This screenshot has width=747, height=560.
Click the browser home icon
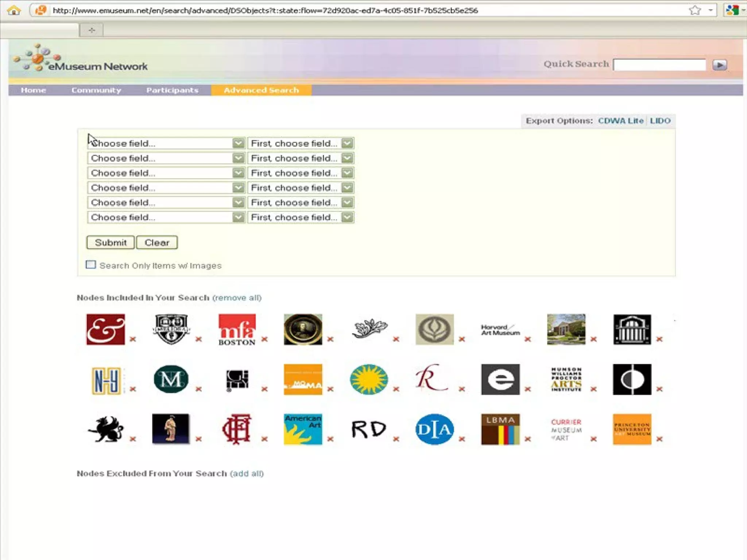(14, 10)
